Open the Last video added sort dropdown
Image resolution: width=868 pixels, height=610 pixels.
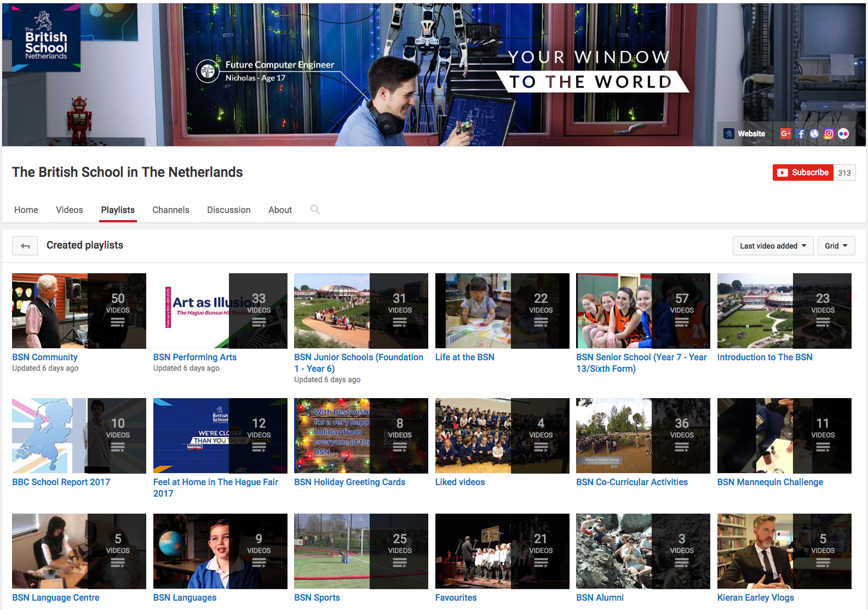coord(773,246)
